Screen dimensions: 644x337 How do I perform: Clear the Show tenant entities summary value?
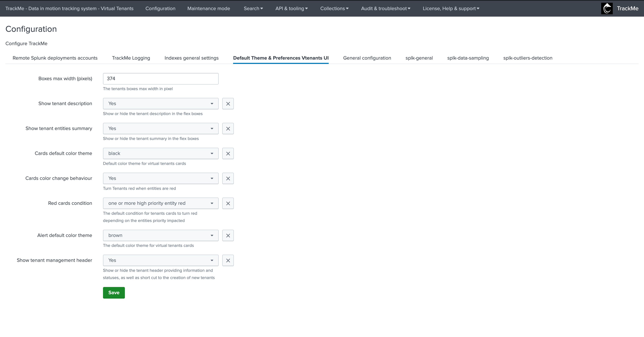click(x=228, y=129)
